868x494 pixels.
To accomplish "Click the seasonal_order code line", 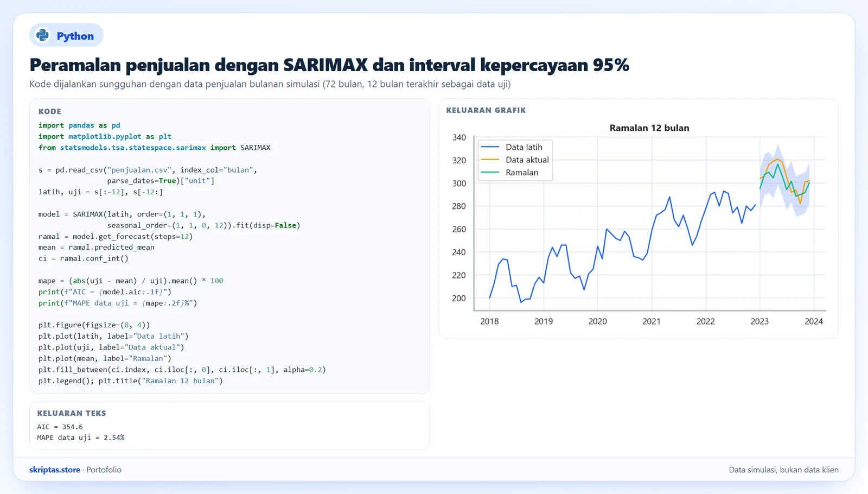I will (x=203, y=225).
